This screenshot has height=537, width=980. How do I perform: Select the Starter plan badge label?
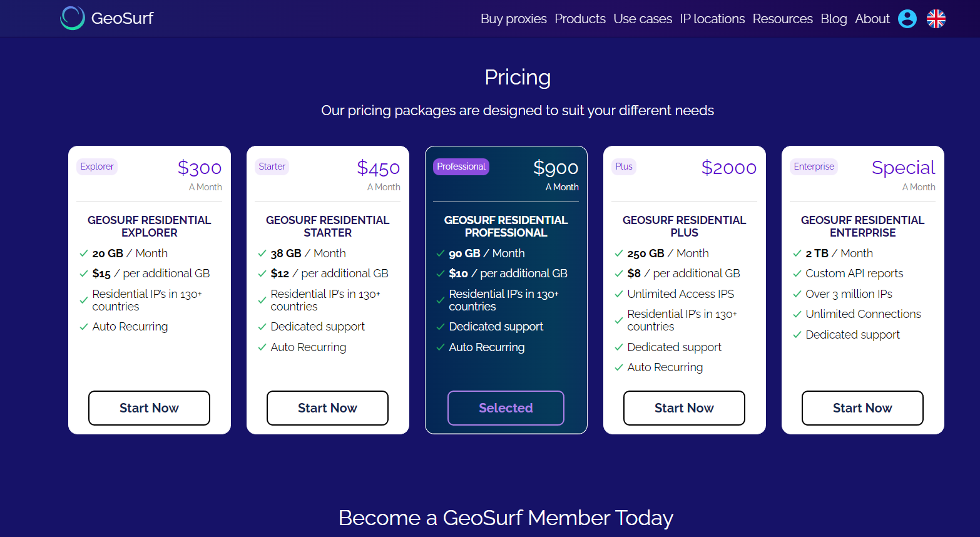(x=272, y=166)
